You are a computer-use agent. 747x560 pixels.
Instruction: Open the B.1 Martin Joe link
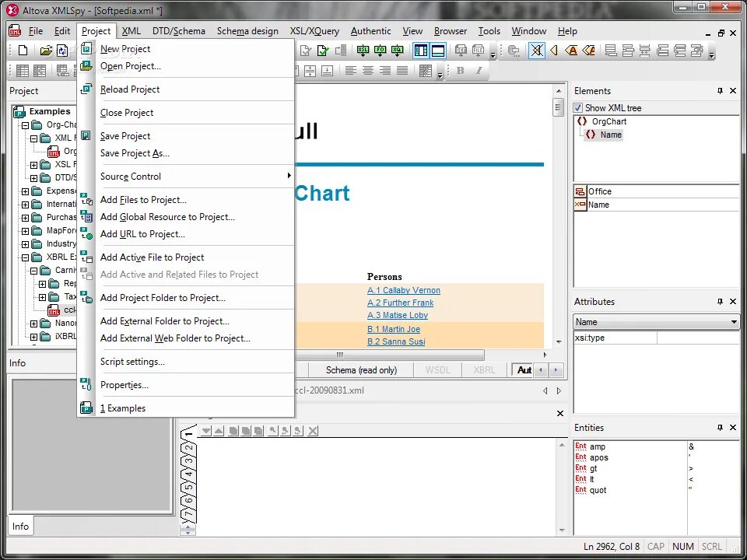(x=394, y=329)
